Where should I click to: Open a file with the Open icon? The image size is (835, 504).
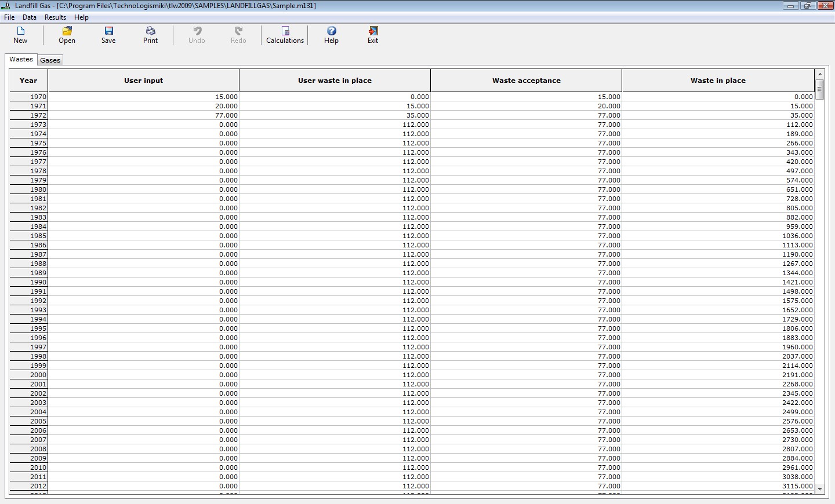67,31
